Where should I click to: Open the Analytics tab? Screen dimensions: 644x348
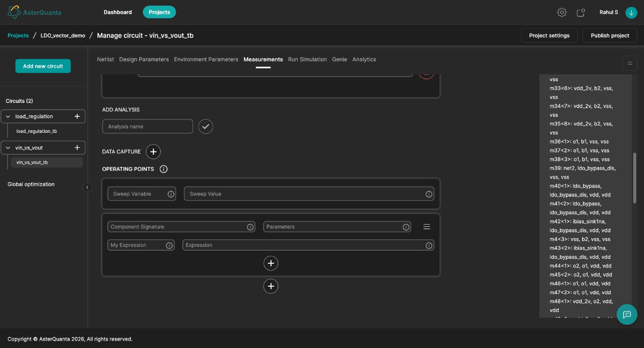[x=364, y=59]
